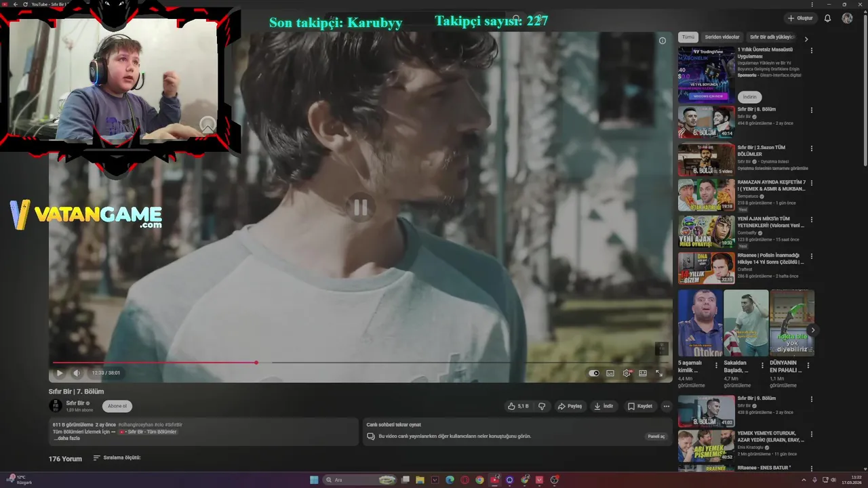Open the account avatar menu
This screenshot has width=868, height=488.
click(847, 18)
